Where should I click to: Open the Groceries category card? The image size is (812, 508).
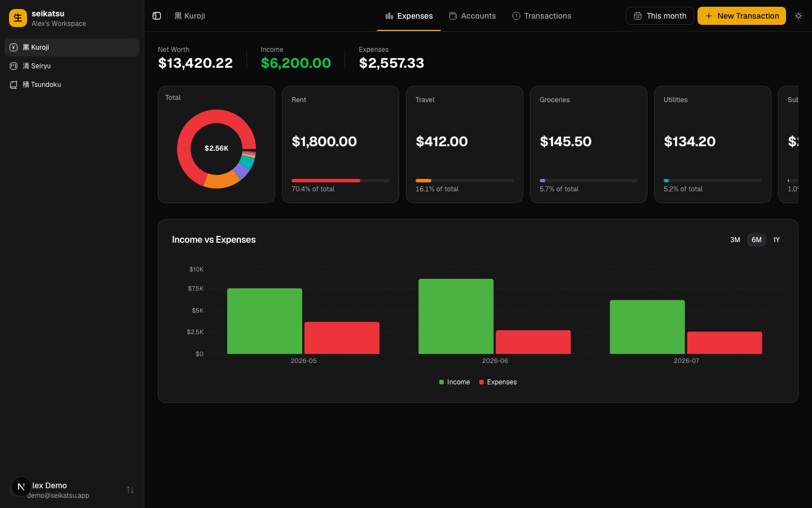589,144
